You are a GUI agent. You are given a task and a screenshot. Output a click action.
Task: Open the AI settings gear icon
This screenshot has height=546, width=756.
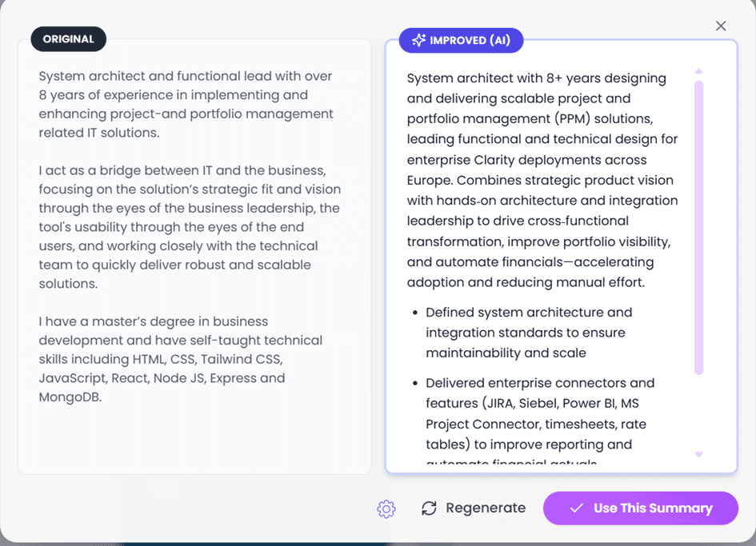(x=386, y=508)
